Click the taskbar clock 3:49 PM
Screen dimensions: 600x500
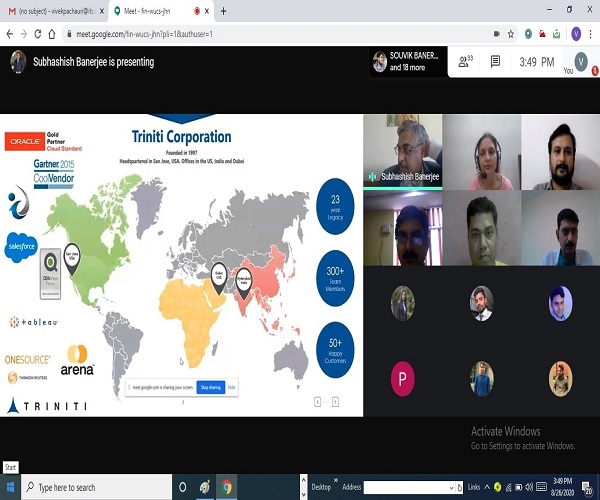[x=562, y=486]
